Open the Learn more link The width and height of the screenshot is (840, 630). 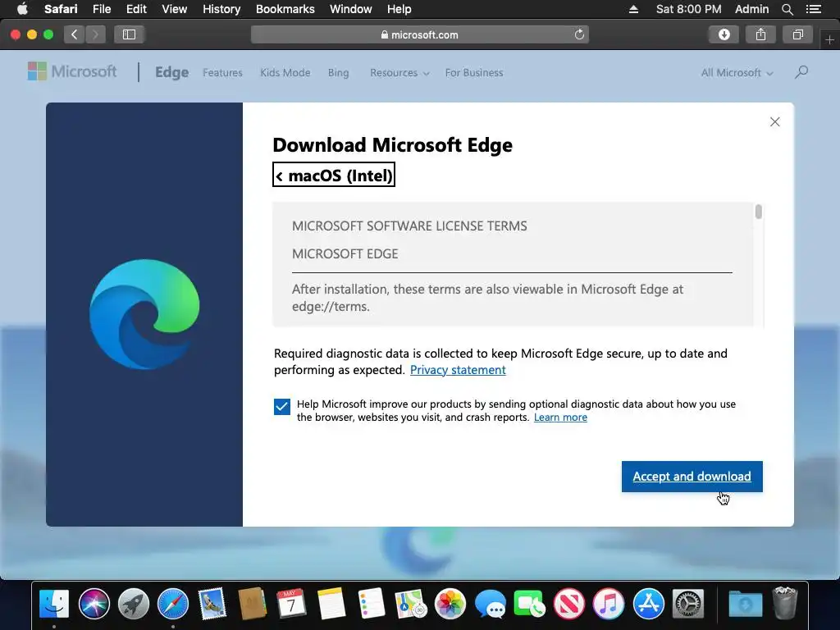(560, 418)
